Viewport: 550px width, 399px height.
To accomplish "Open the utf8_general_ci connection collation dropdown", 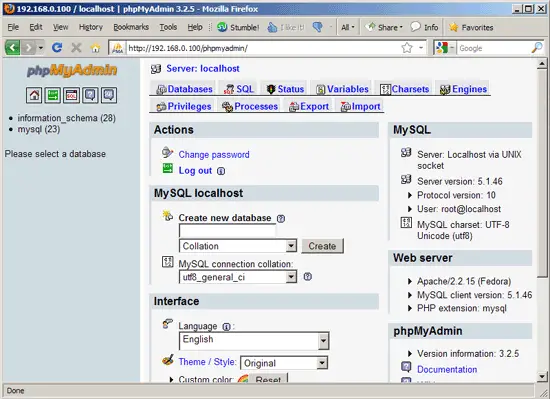I will coord(238,277).
